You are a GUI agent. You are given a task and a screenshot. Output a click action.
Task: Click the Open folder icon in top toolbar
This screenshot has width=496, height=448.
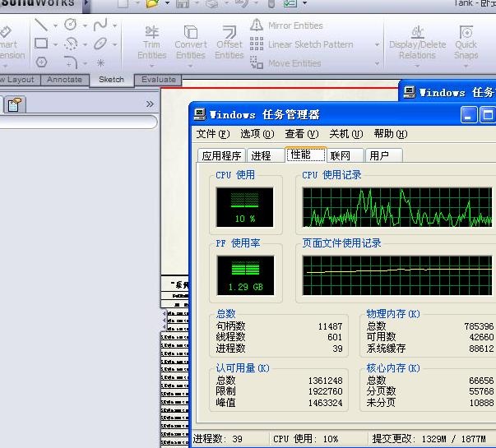tap(152, 3)
